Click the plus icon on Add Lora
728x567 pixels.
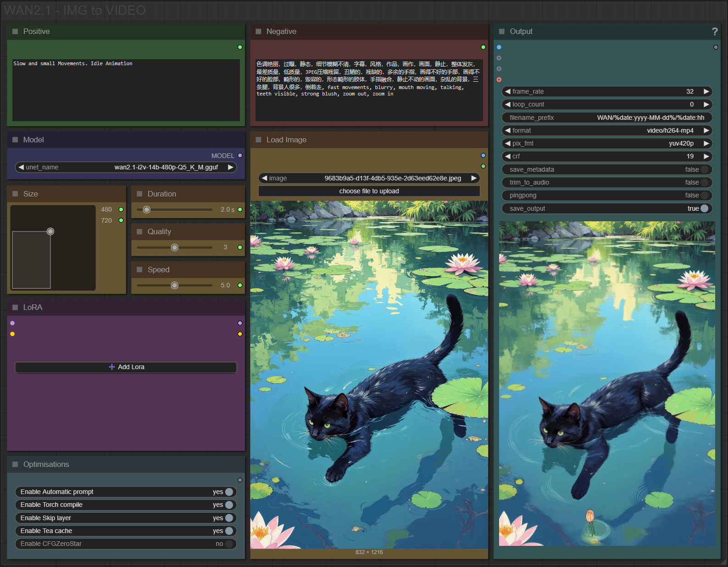(x=111, y=367)
